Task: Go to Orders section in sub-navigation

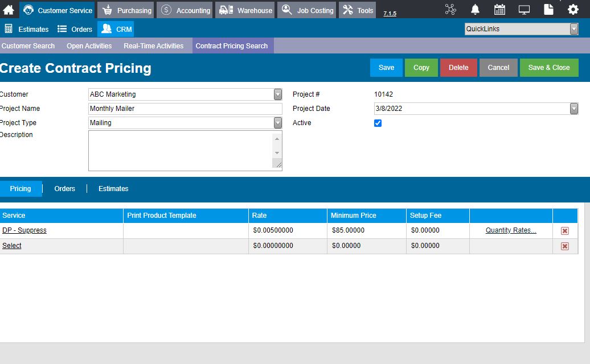Action: click(x=75, y=29)
